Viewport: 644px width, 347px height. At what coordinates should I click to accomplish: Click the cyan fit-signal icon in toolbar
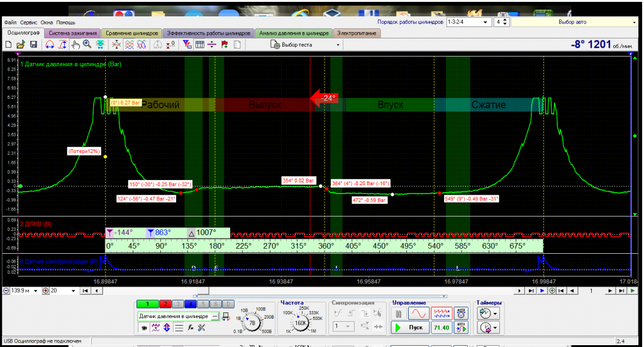100,45
